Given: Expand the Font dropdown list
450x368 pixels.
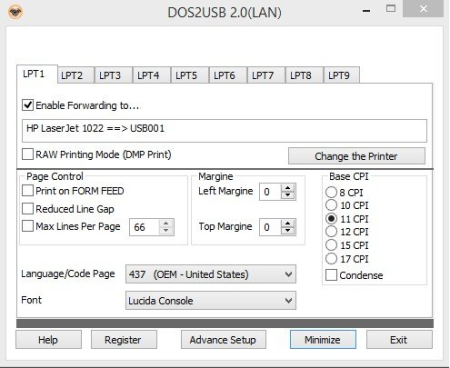Looking at the screenshot, I should coord(211,301).
